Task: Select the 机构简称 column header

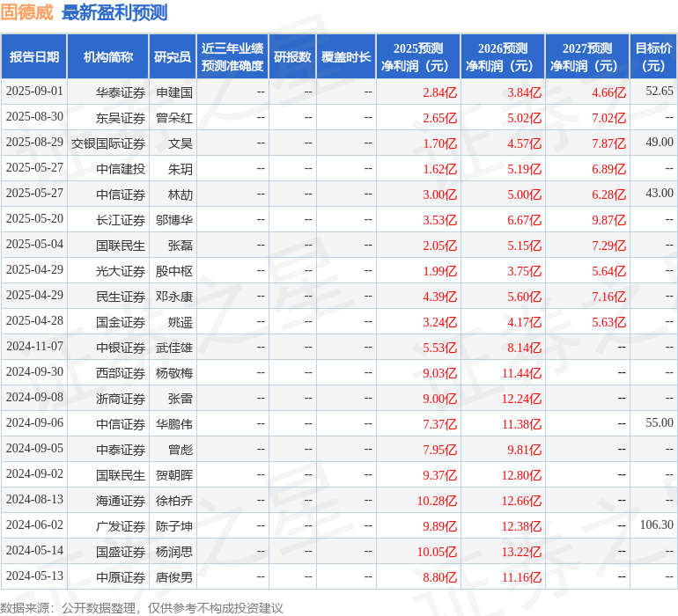Action: click(108, 57)
